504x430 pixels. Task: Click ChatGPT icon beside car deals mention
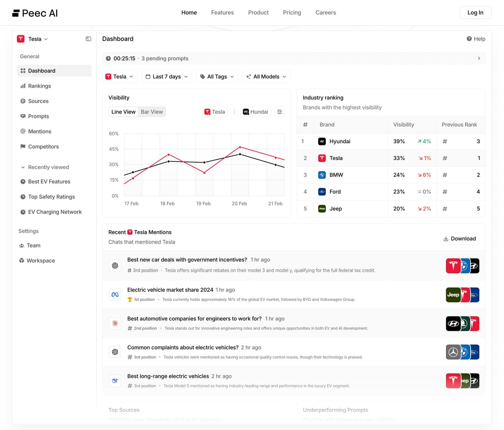[115, 266]
